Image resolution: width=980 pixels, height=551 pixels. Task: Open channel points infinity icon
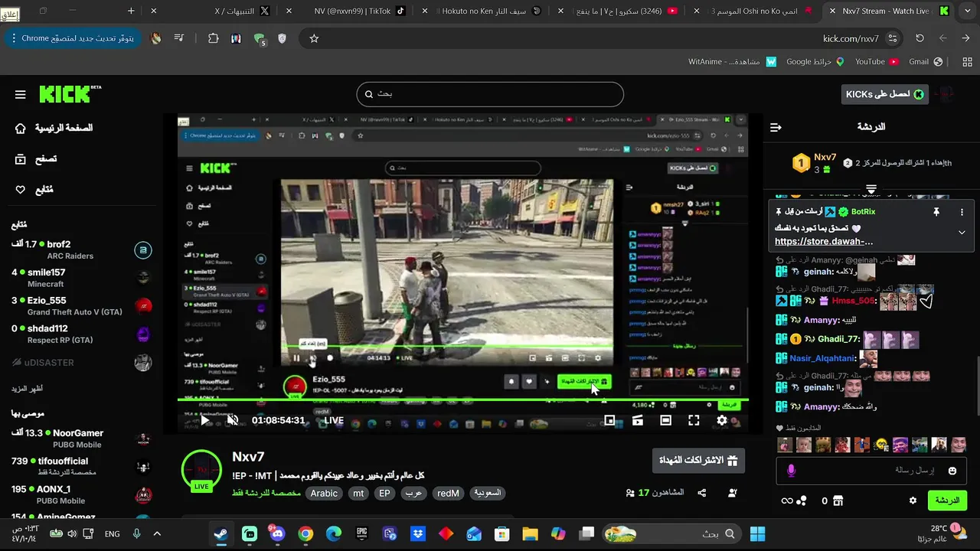(x=787, y=500)
